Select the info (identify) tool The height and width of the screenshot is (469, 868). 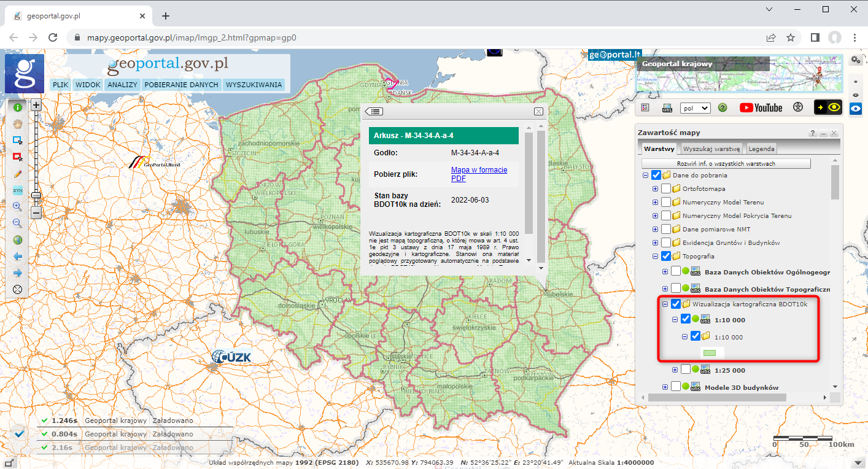click(17, 107)
